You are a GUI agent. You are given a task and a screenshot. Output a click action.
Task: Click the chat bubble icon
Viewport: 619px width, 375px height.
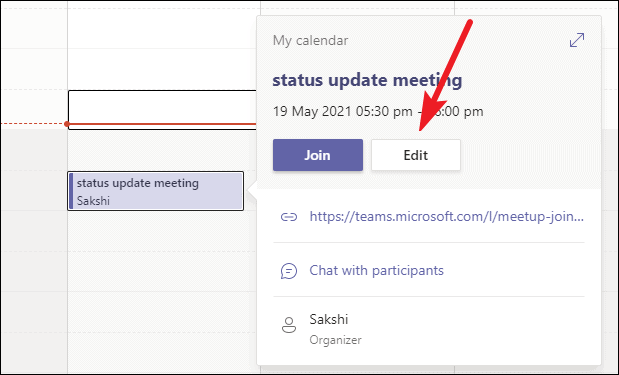coord(289,271)
